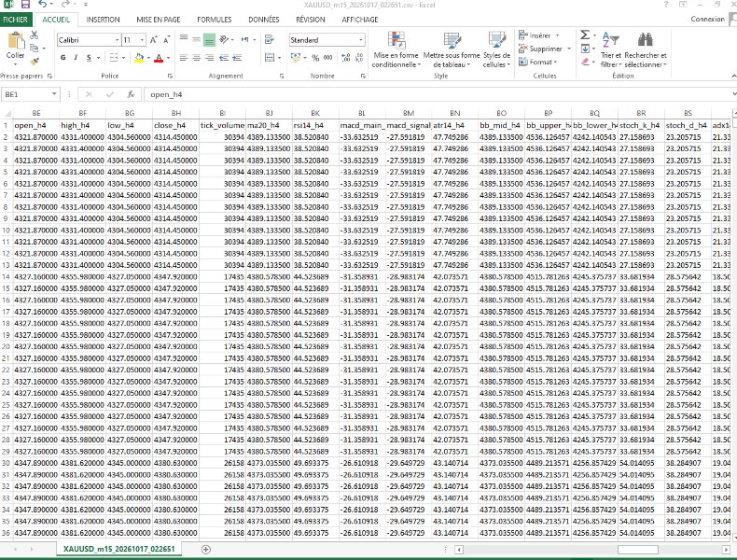Toggle align text right
The image size is (737, 560).
209,57
